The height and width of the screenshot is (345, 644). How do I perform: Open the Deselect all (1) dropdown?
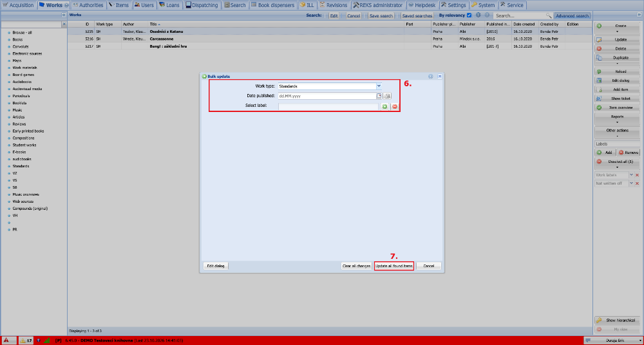[x=617, y=163]
